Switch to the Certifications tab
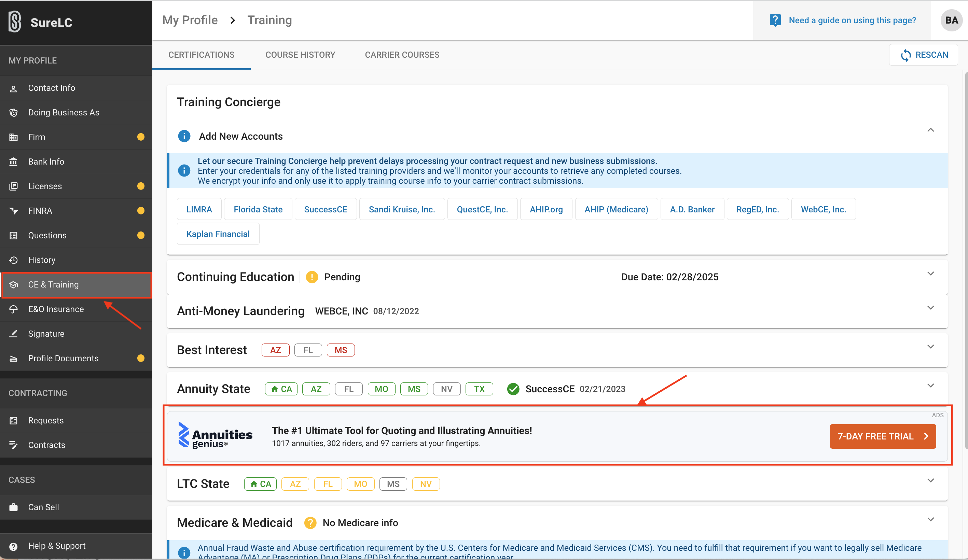 [201, 55]
